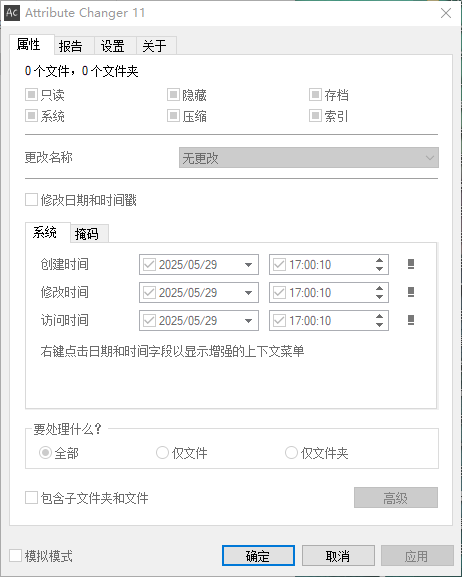This screenshot has height=577, width=462.
Task: Toggle the 只读 checkbox
Action: coord(31,95)
